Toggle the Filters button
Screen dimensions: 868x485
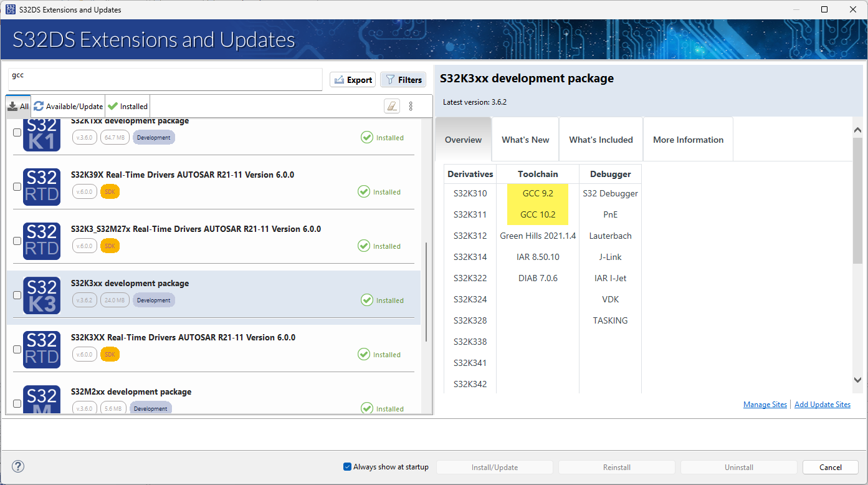pos(403,80)
